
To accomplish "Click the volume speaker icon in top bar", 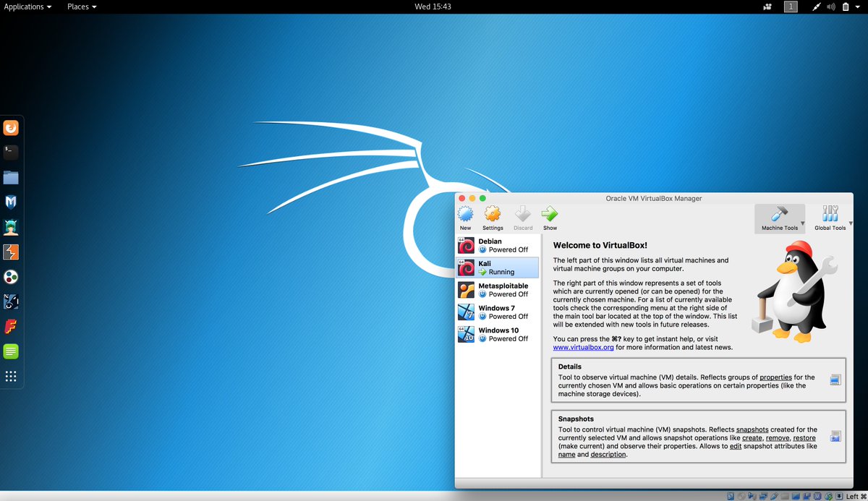I will pyautogui.click(x=831, y=7).
